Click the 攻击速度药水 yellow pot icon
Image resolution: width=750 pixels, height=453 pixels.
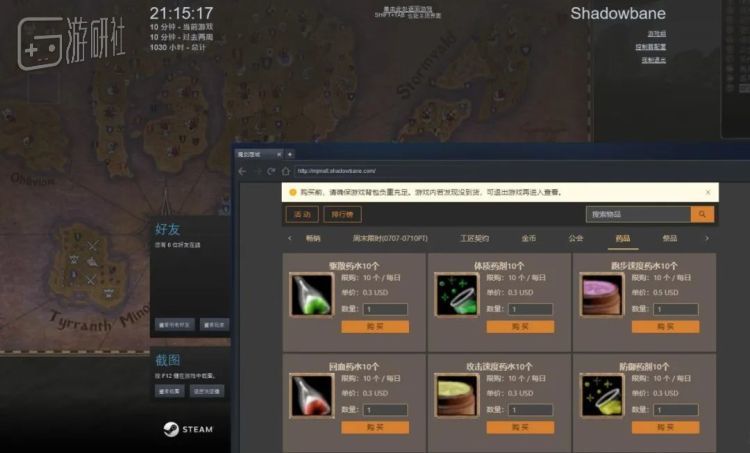click(x=456, y=396)
